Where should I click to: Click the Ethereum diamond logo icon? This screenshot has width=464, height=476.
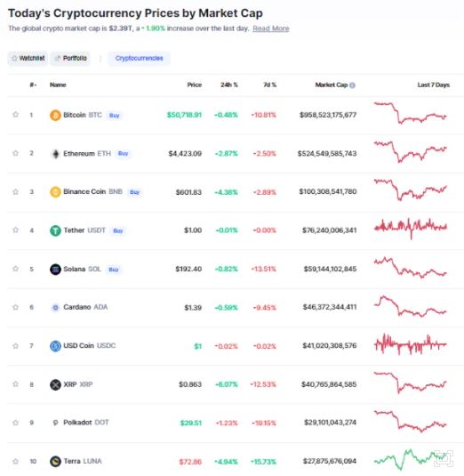55,154
